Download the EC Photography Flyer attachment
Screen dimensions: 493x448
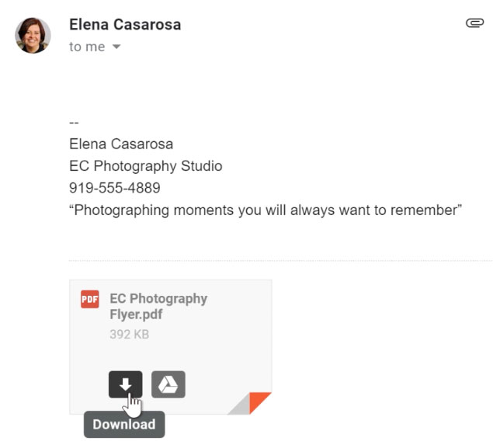[x=125, y=384]
